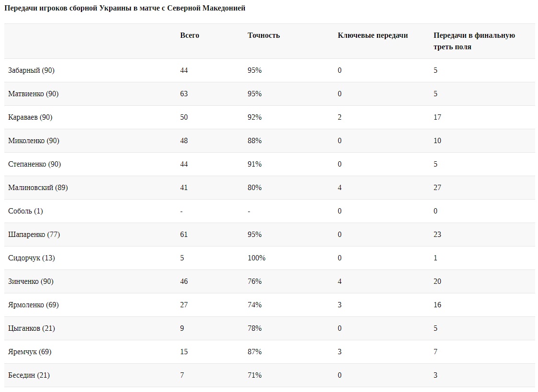Click the Степаненко (90) row label
The width and height of the screenshot is (538, 392).
click(34, 164)
